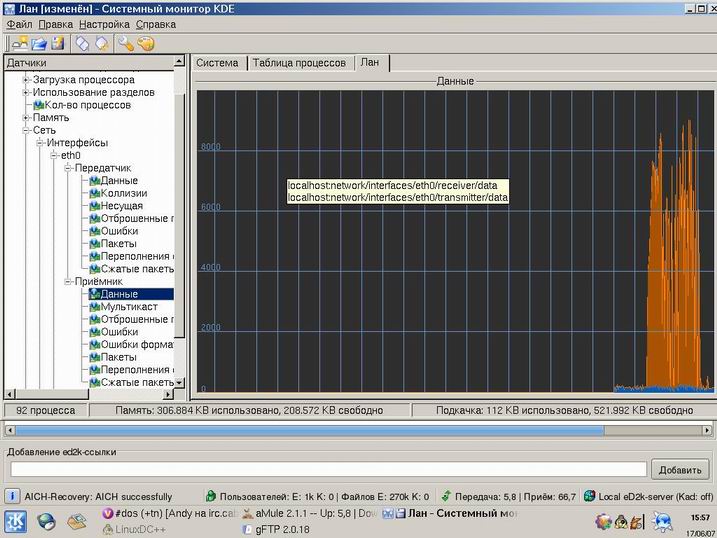Image resolution: width=717 pixels, height=538 pixels.
Task: Click the ed2k link input field
Action: point(328,469)
